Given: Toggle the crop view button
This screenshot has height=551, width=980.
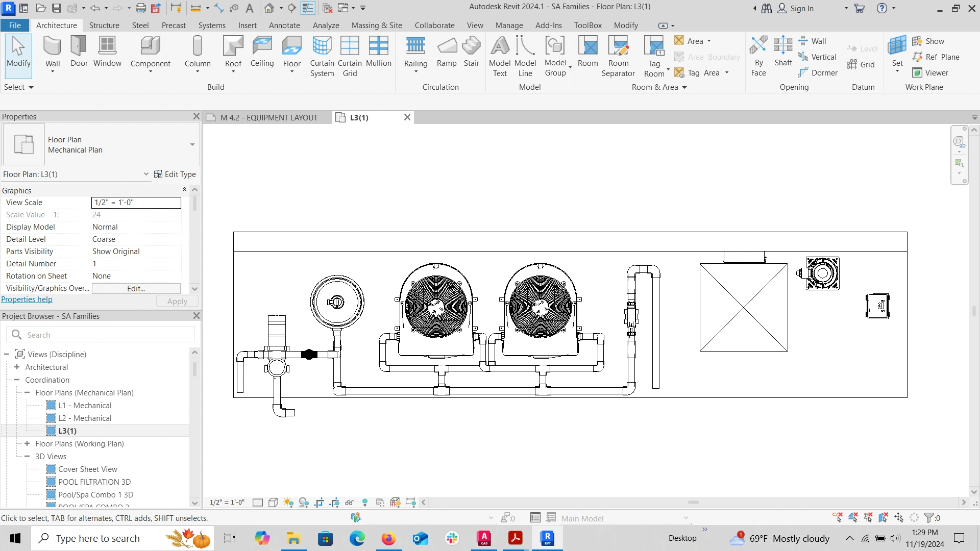Looking at the screenshot, I should 319,503.
